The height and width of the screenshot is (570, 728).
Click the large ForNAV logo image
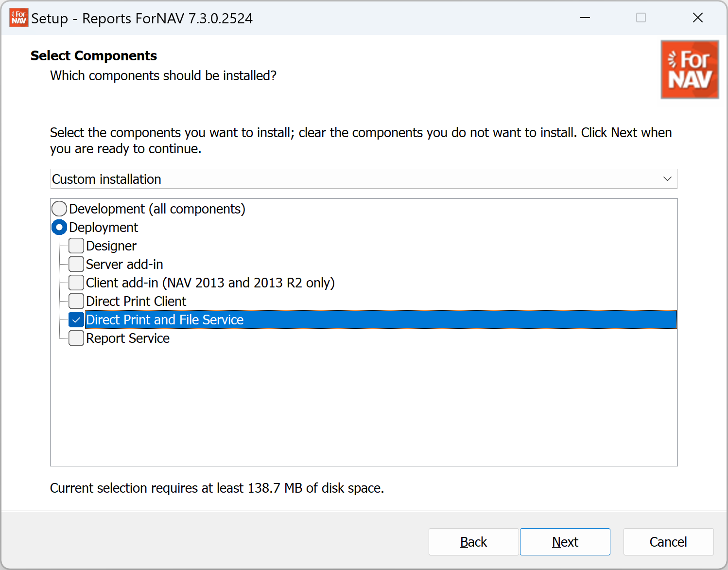pos(690,70)
